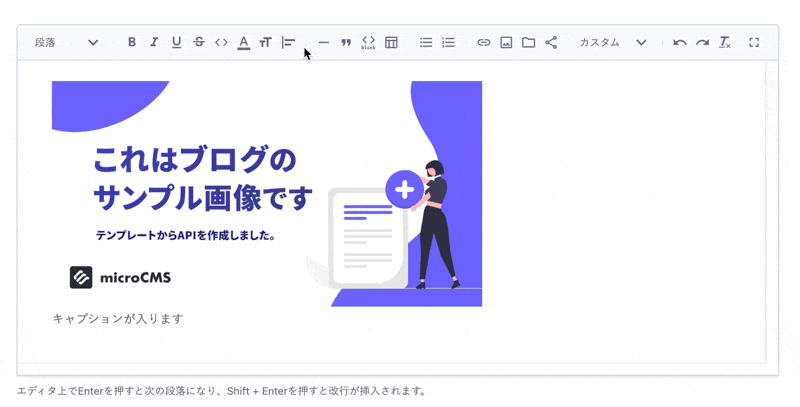Add a blockquote

[346, 43]
